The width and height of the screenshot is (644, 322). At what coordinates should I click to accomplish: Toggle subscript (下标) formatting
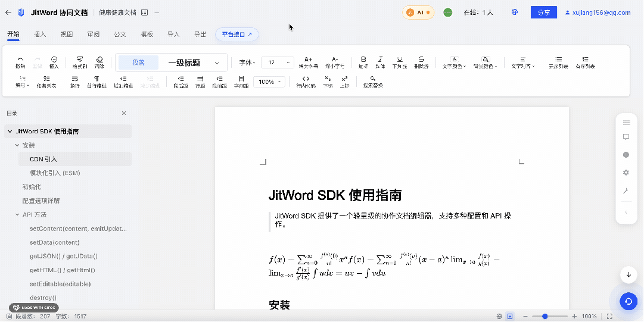328,82
